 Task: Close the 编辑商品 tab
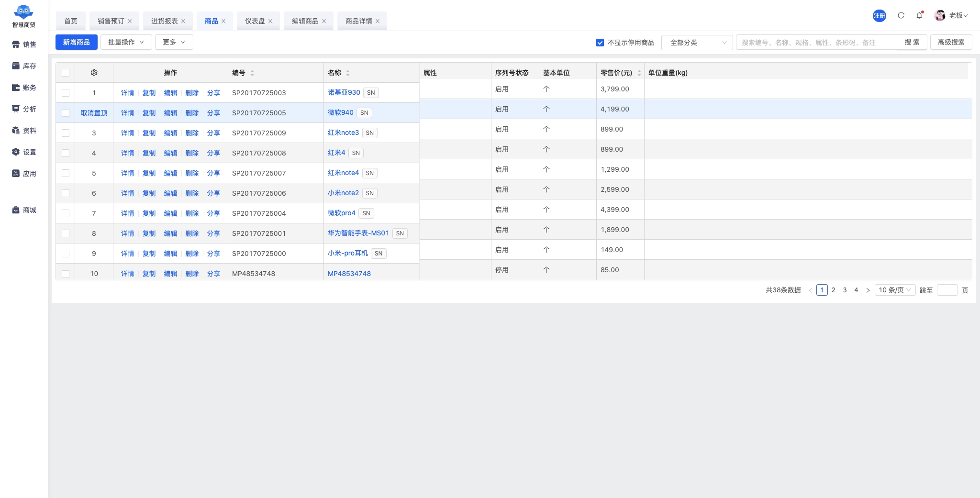point(324,21)
